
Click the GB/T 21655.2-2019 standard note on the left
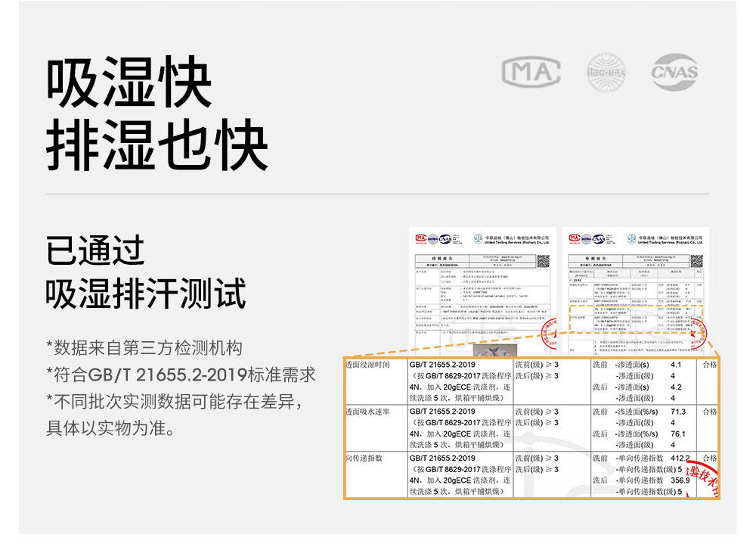click(x=181, y=375)
